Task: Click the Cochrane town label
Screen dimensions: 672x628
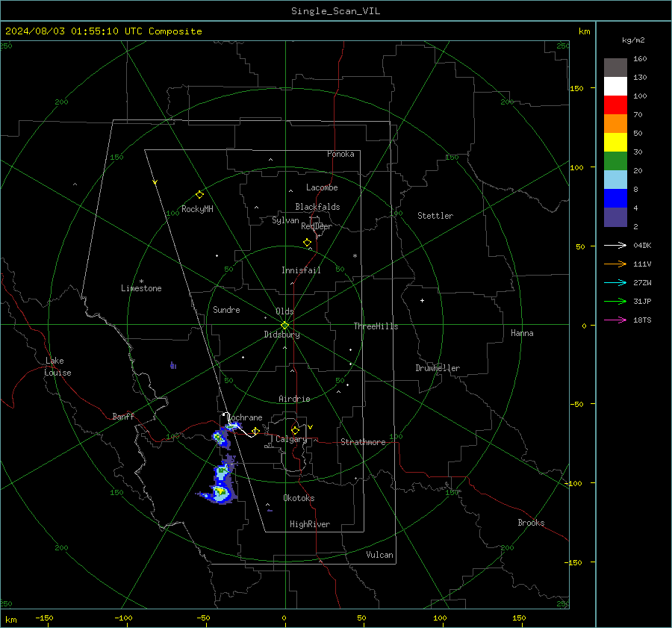Action: (244, 417)
